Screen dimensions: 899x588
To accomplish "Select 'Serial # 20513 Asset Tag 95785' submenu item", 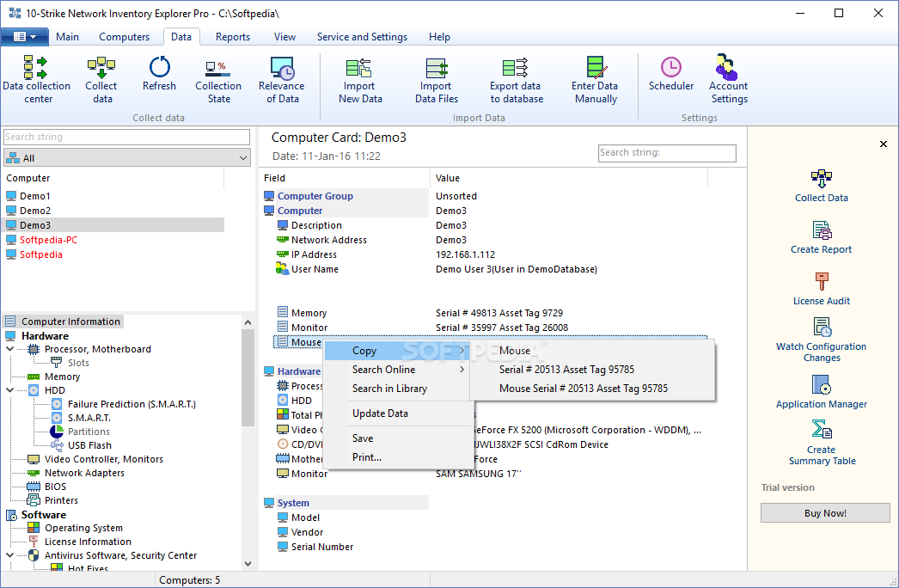I will tap(591, 370).
